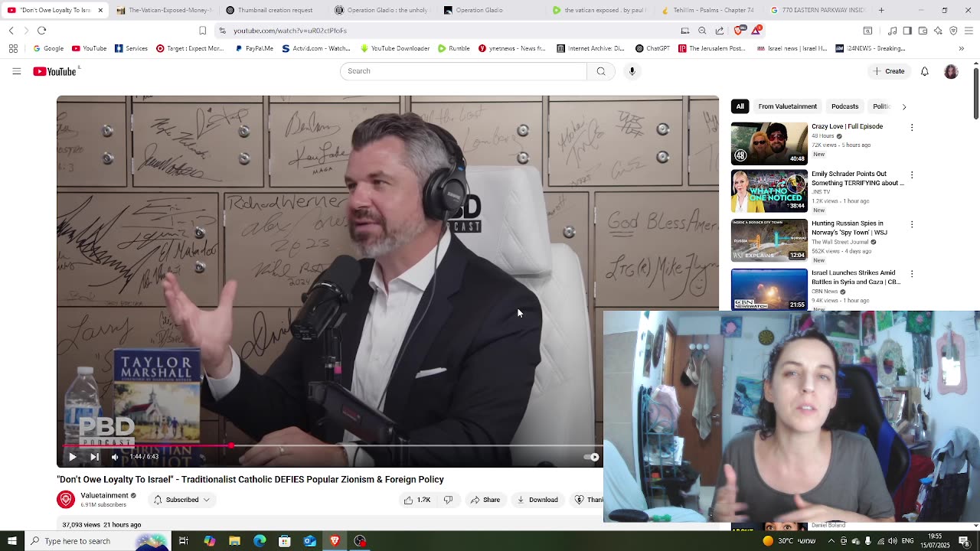This screenshot has height=551, width=980.
Task: Open Task View on taskbar
Action: click(184, 541)
